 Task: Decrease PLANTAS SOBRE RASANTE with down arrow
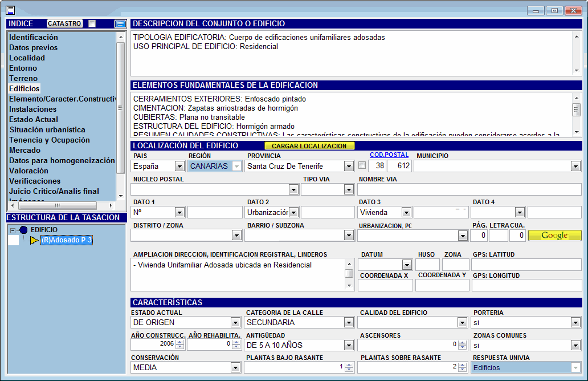click(x=463, y=369)
